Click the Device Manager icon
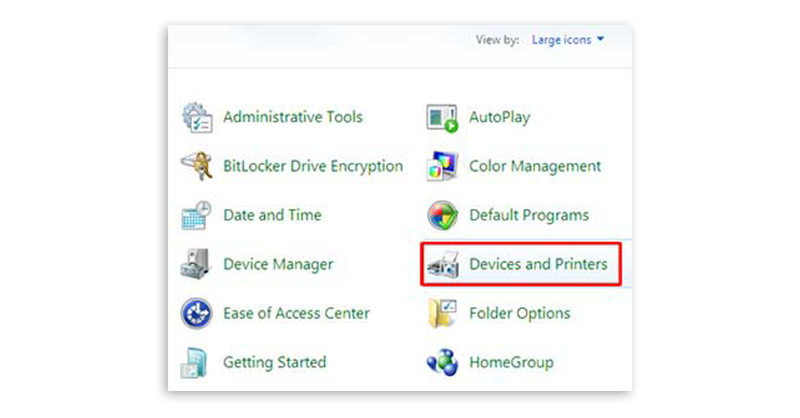This screenshot has width=800, height=418. point(197,264)
